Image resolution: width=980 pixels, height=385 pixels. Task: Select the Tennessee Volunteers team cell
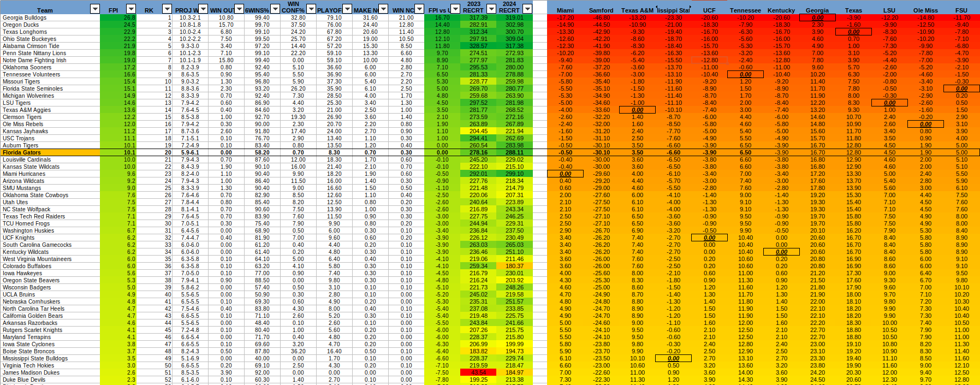coord(50,74)
